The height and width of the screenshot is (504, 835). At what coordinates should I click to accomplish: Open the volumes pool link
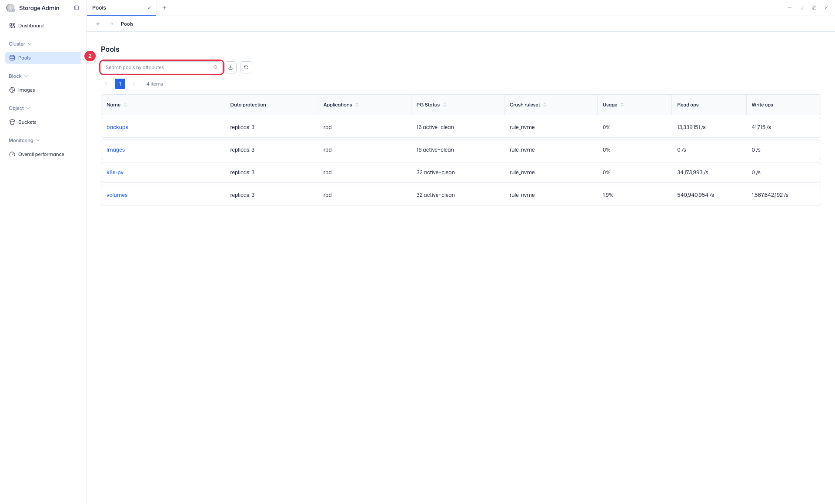coord(117,195)
